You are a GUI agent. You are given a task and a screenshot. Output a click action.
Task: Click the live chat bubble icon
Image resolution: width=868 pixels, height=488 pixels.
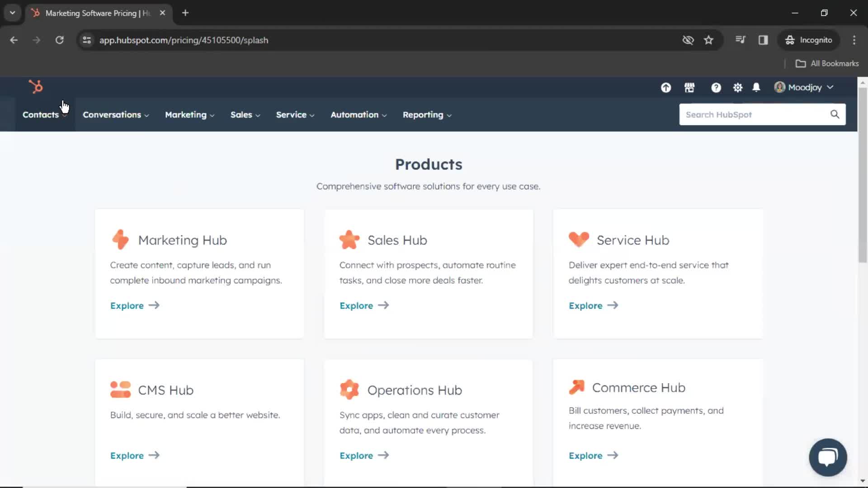point(828,457)
